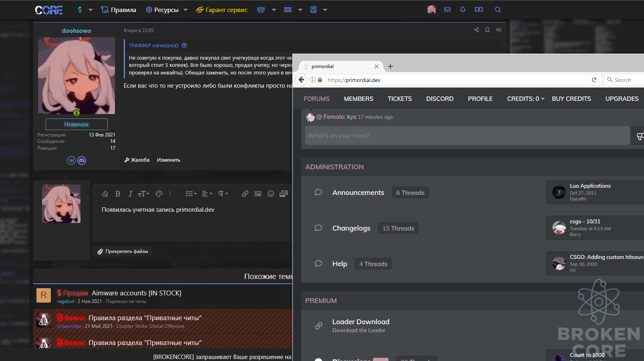Click the CORE logo in the forum header
The width and height of the screenshot is (644, 361).
click(x=49, y=10)
